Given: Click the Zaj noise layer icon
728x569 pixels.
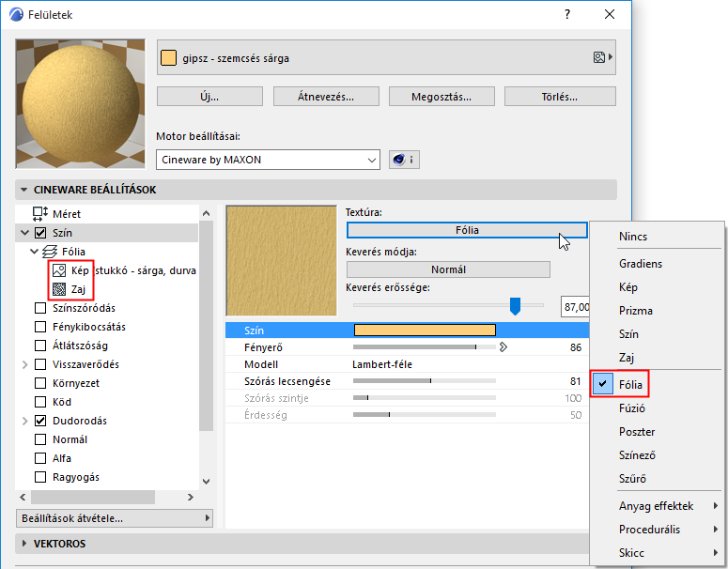Looking at the screenshot, I should (59, 289).
